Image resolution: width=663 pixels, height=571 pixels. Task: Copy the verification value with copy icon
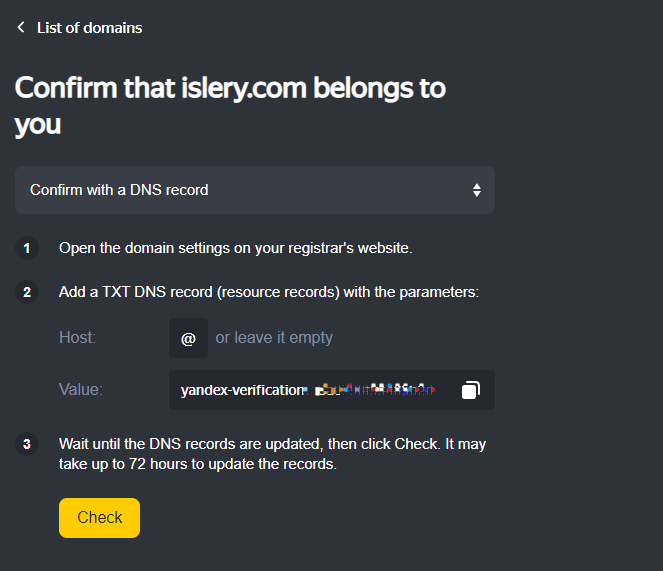471,390
